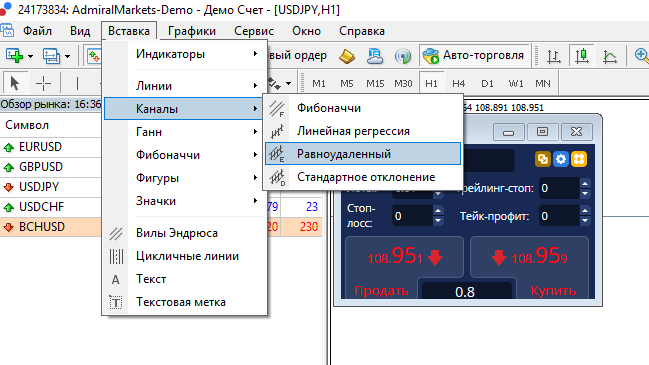Select the H4 timeframe
649x365 pixels.
pyautogui.click(x=459, y=84)
